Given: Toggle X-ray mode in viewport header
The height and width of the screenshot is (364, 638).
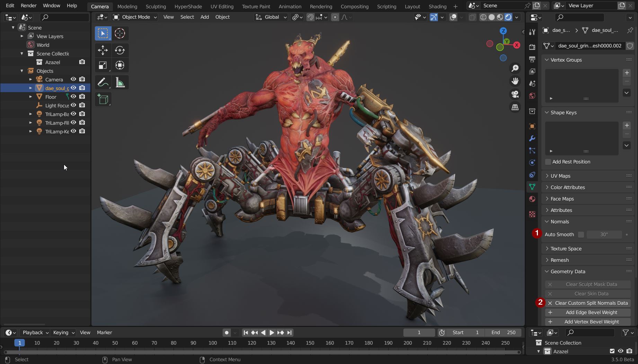Looking at the screenshot, I should pos(472,17).
